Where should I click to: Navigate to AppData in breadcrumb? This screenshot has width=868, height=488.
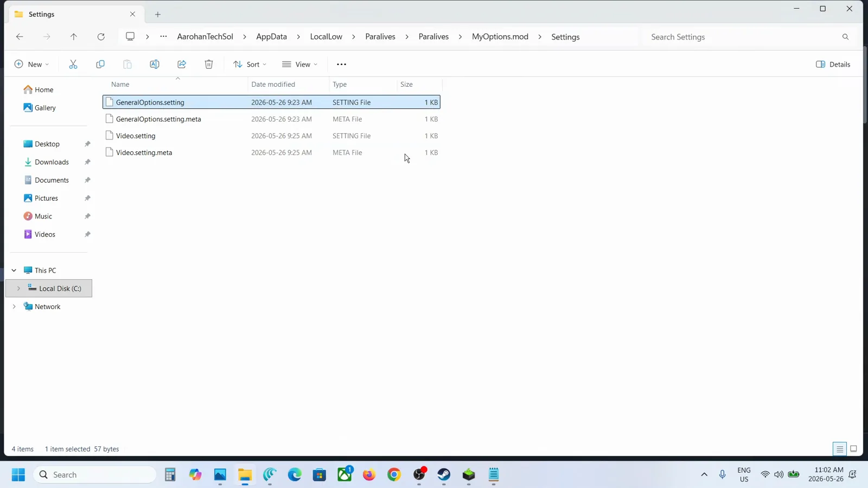click(271, 36)
